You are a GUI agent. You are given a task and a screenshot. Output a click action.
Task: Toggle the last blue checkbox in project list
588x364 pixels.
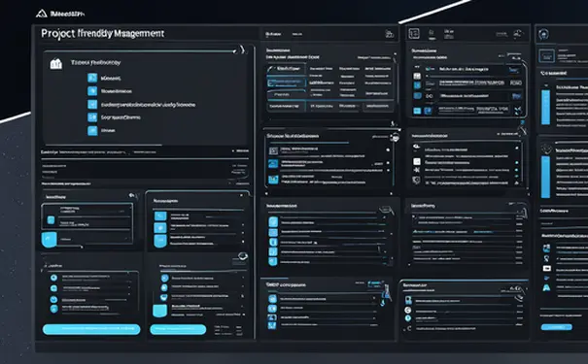pyautogui.click(x=92, y=130)
